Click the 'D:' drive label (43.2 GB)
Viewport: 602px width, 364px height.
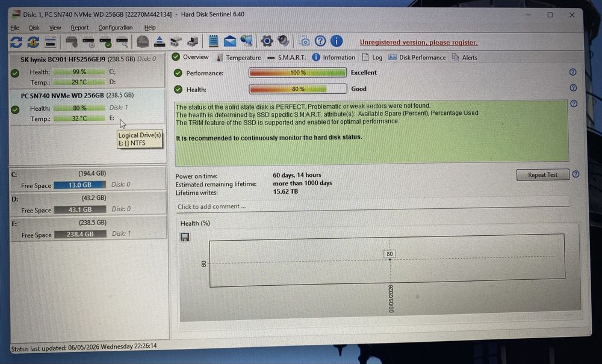[14, 199]
